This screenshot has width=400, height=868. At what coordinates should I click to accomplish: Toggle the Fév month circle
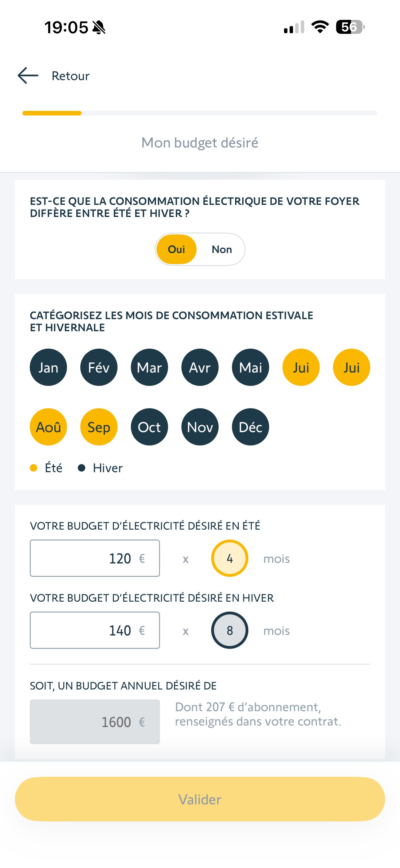[x=99, y=367]
